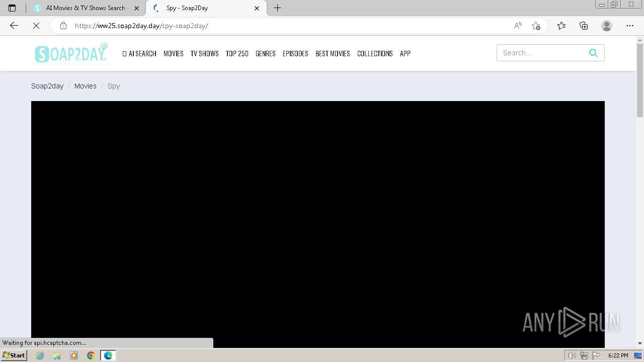Open the Favorites list icon
644x362 pixels.
click(561, 26)
